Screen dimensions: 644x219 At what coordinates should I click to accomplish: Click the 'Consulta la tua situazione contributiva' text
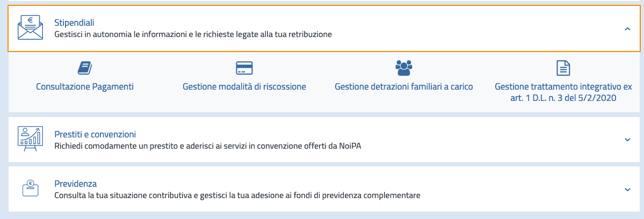pyautogui.click(x=237, y=195)
